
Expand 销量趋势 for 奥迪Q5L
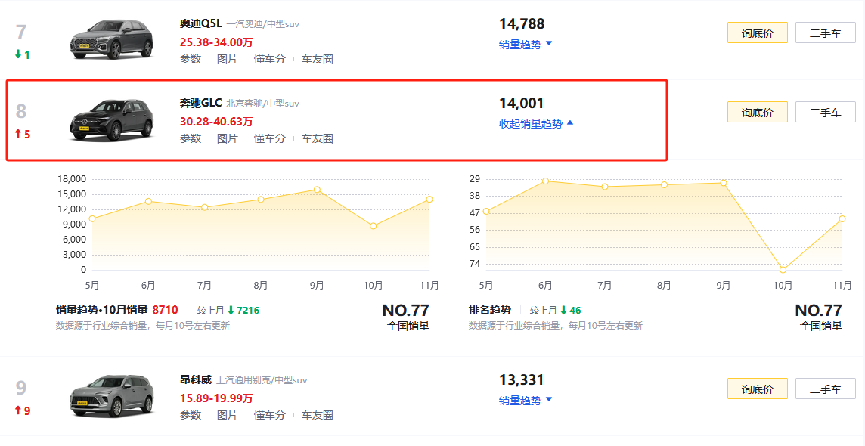(525, 44)
